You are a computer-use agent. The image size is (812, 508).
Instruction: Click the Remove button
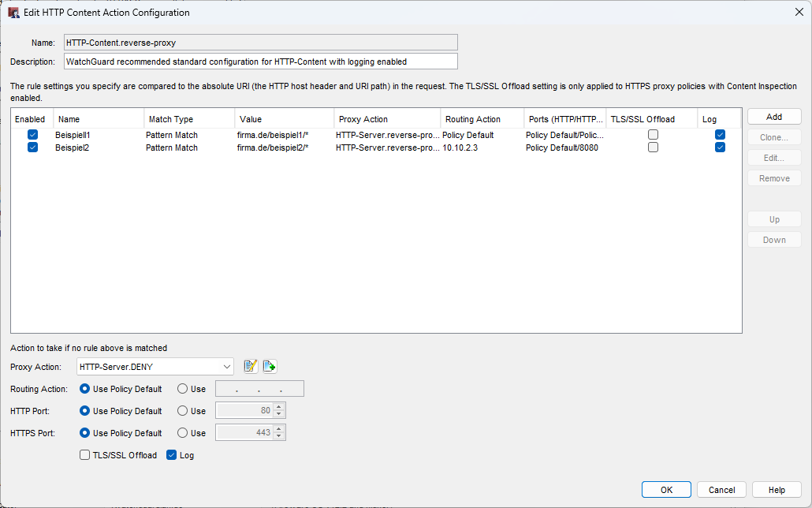[x=774, y=178]
